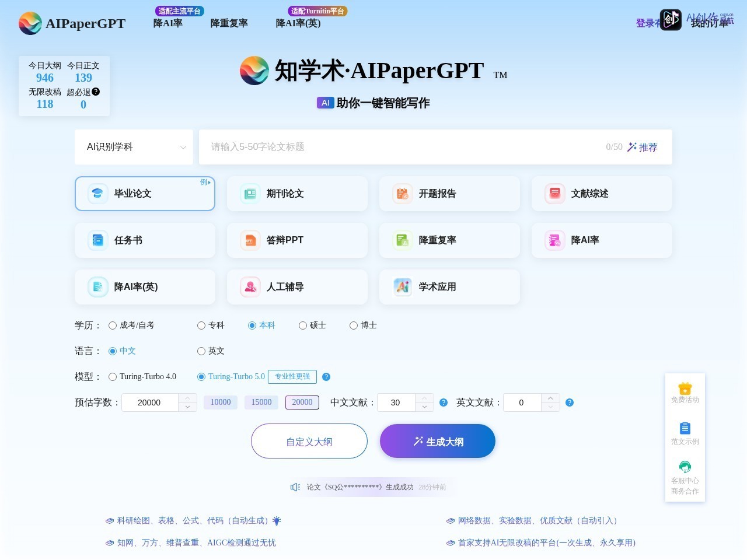
Task: Open the AI识别学科 subject dropdown
Action: click(134, 147)
